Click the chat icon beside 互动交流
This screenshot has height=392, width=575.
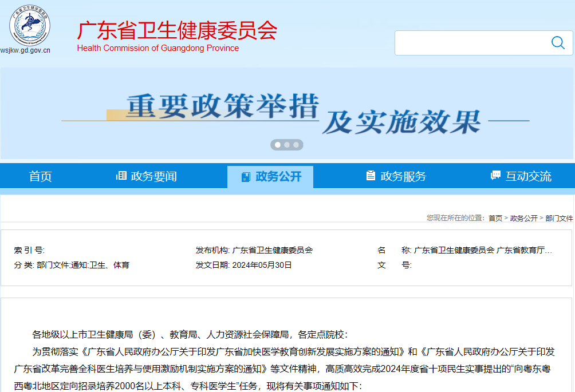coord(494,176)
